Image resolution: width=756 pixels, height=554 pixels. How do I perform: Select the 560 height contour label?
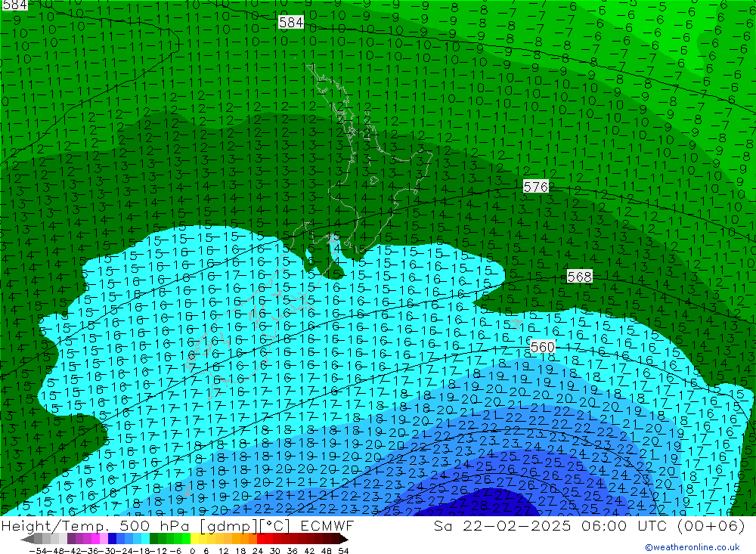coord(543,347)
